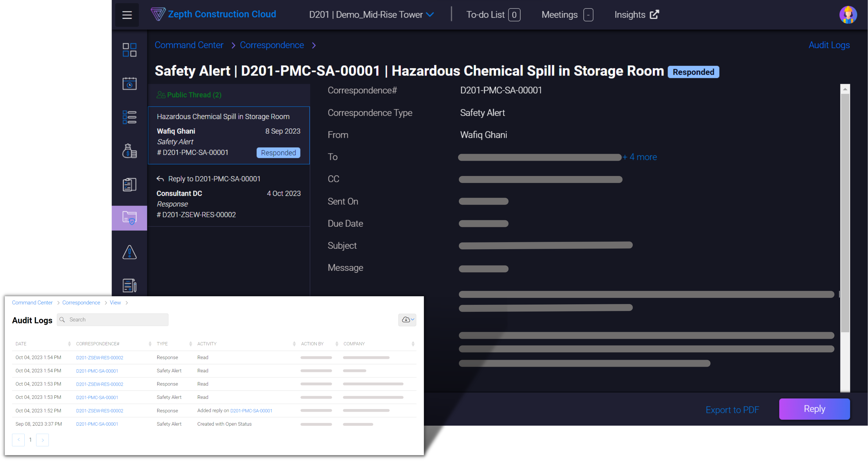Open the dashboard grid icon in sidebar

130,50
